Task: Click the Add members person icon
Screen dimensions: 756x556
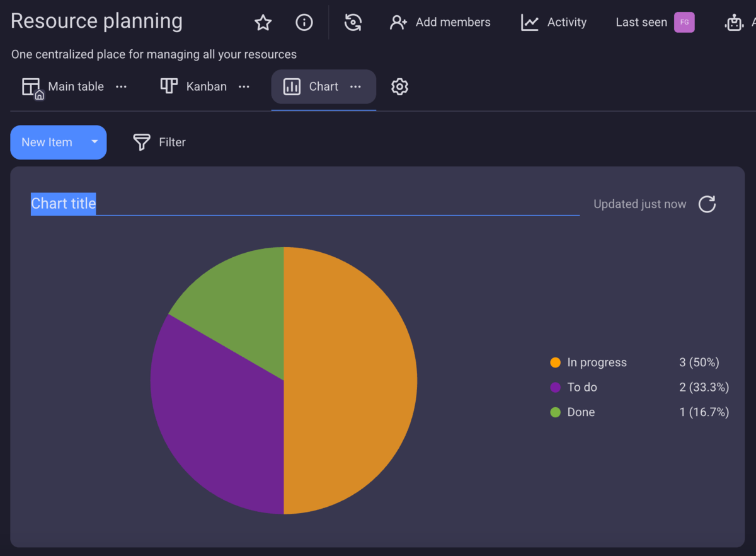Action: pyautogui.click(x=398, y=22)
